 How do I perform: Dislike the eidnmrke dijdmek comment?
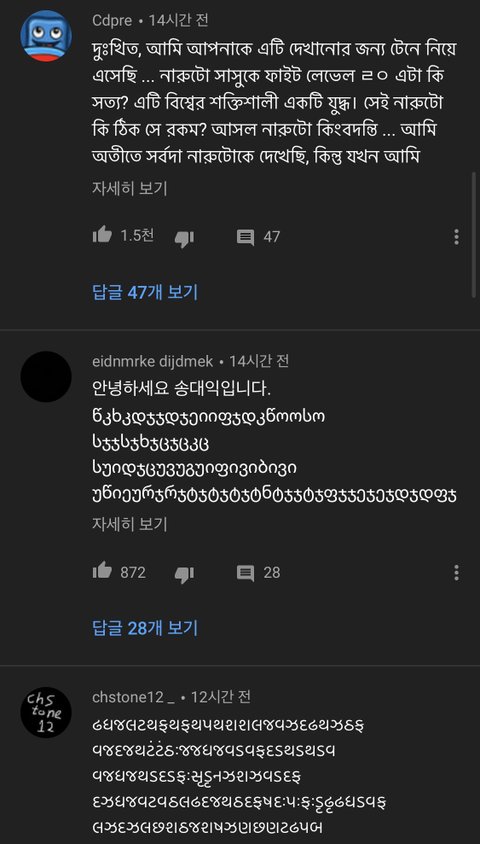coord(184,574)
